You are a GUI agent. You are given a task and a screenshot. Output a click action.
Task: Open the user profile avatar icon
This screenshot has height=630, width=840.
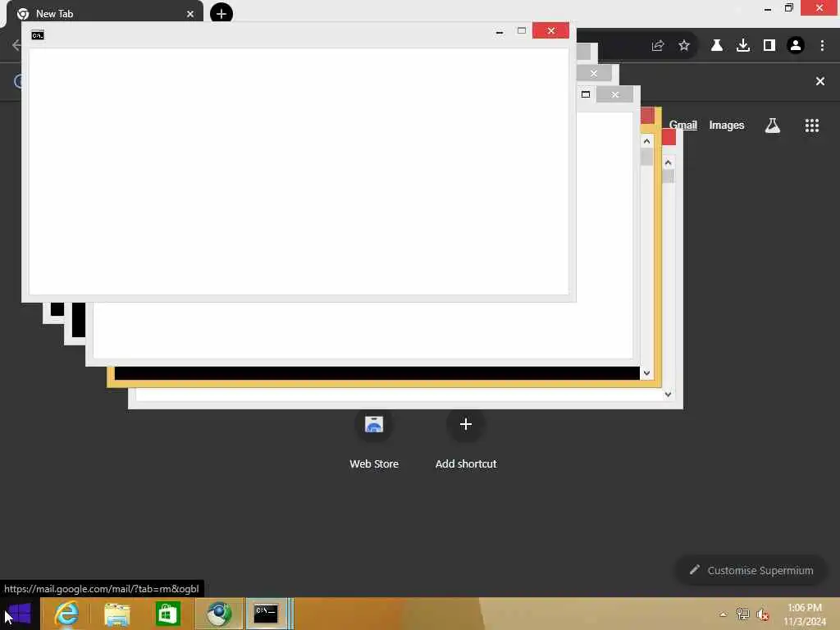click(x=796, y=46)
